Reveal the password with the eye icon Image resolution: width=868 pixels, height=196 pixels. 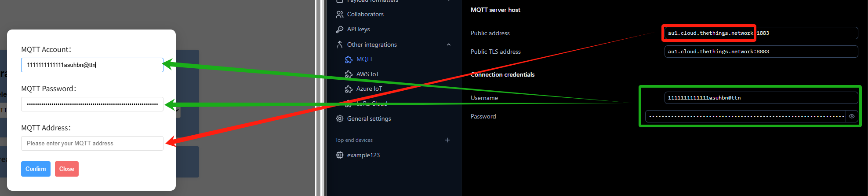pos(852,116)
